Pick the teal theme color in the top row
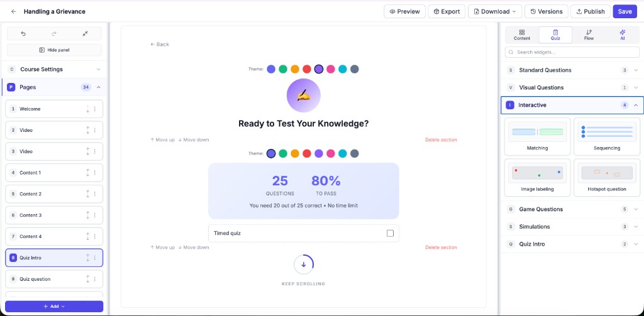This screenshot has width=644, height=316. 343,69
